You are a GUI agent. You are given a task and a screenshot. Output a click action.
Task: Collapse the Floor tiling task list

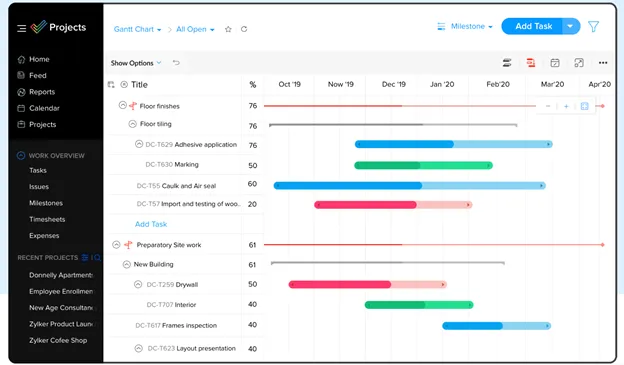tap(133, 124)
